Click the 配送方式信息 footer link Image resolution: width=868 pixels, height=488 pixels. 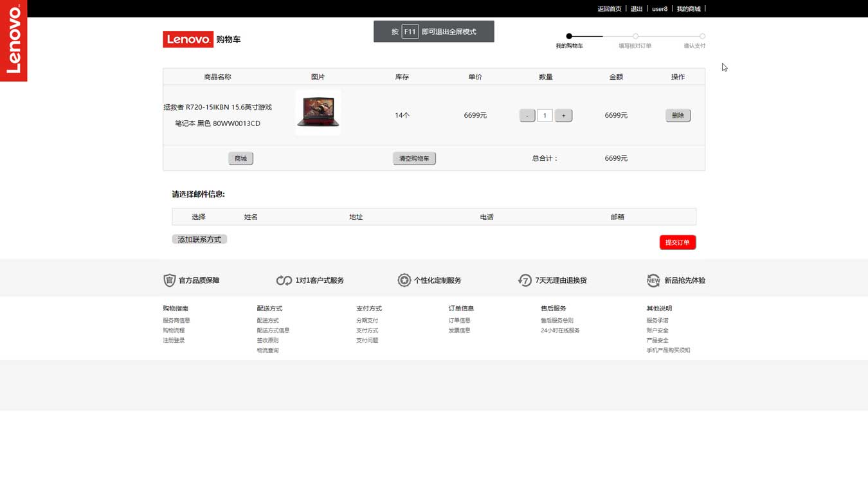[x=273, y=330]
